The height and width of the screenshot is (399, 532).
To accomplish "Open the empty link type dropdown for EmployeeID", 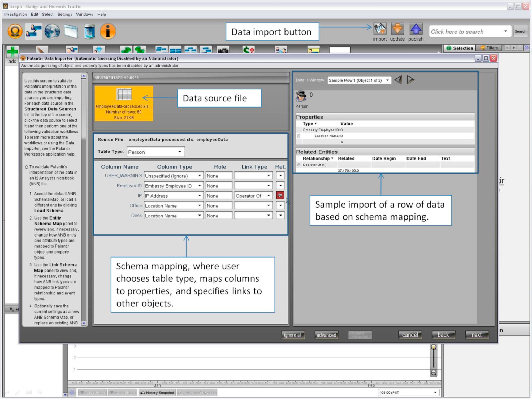I will (253, 186).
